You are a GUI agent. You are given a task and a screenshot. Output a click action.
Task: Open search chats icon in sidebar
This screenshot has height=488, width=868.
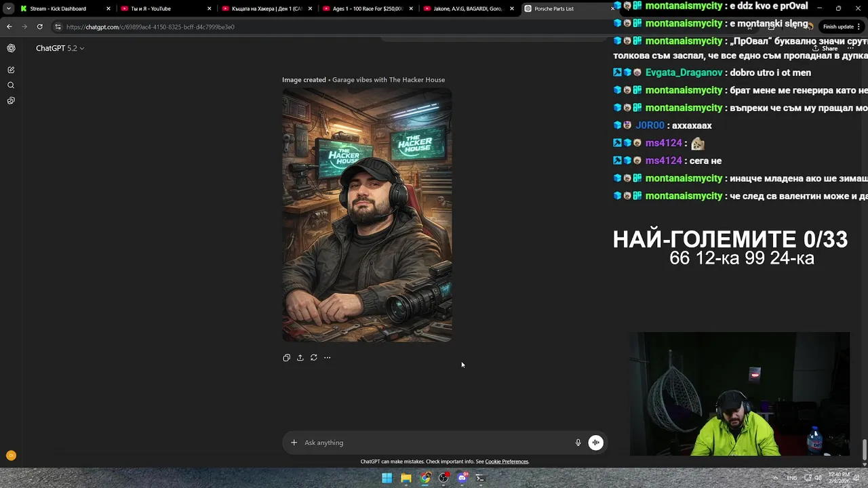point(11,85)
